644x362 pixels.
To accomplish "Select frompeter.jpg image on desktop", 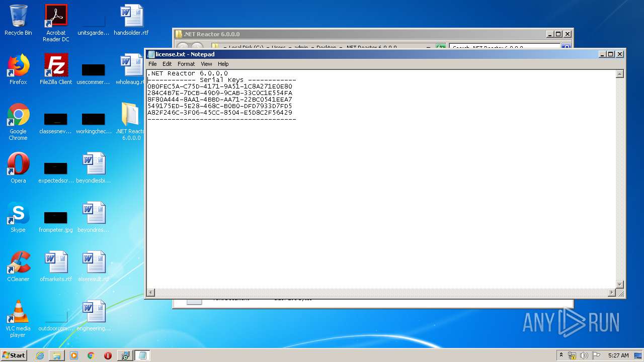I will point(56,221).
